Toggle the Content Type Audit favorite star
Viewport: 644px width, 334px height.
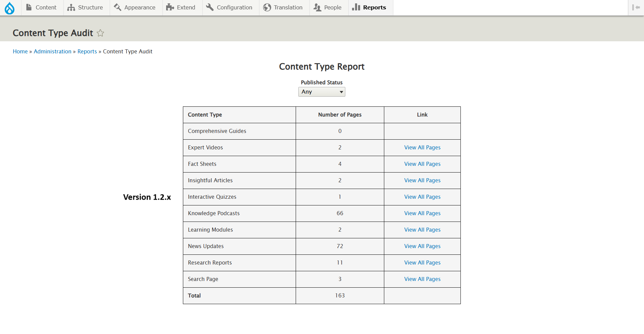[100, 33]
